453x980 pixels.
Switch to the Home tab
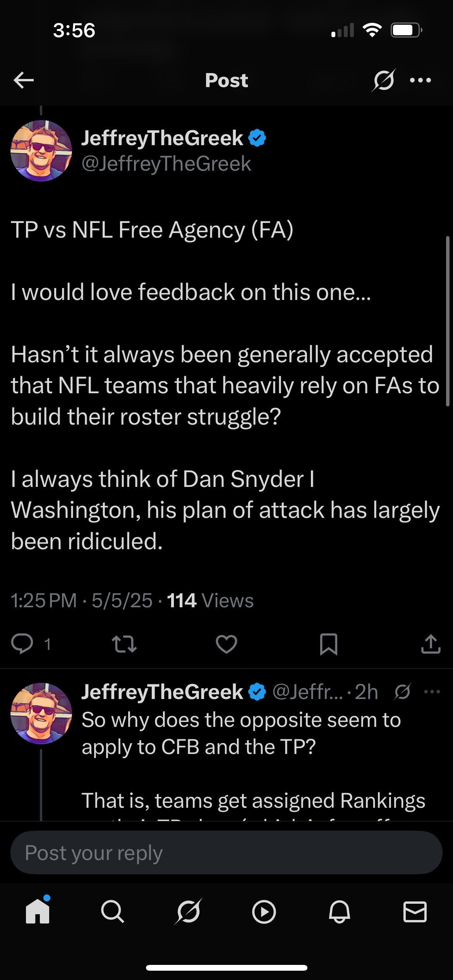[38, 911]
